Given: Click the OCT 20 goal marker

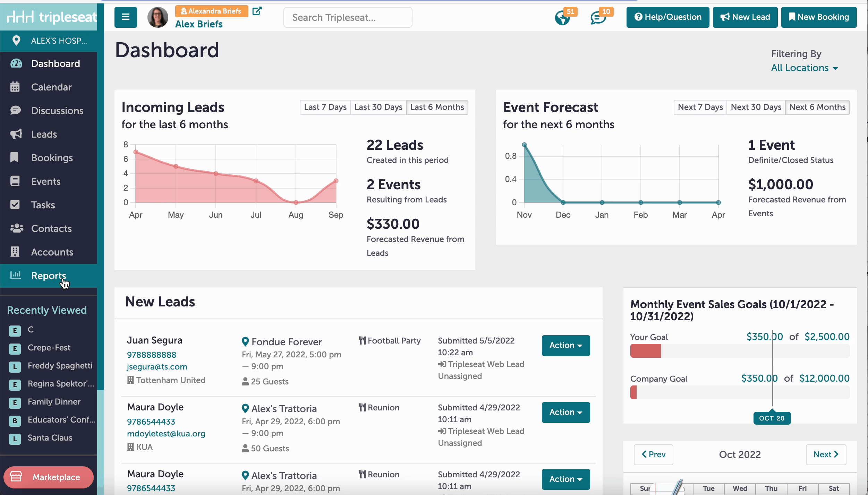Looking at the screenshot, I should click(x=772, y=418).
